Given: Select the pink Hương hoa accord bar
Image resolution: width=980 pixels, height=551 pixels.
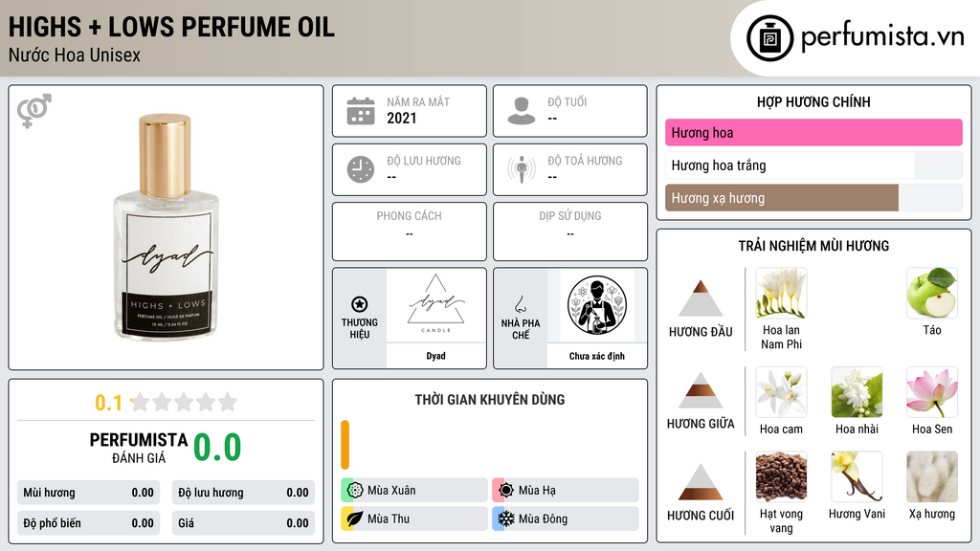Looking at the screenshot, I should pyautogui.click(x=813, y=132).
